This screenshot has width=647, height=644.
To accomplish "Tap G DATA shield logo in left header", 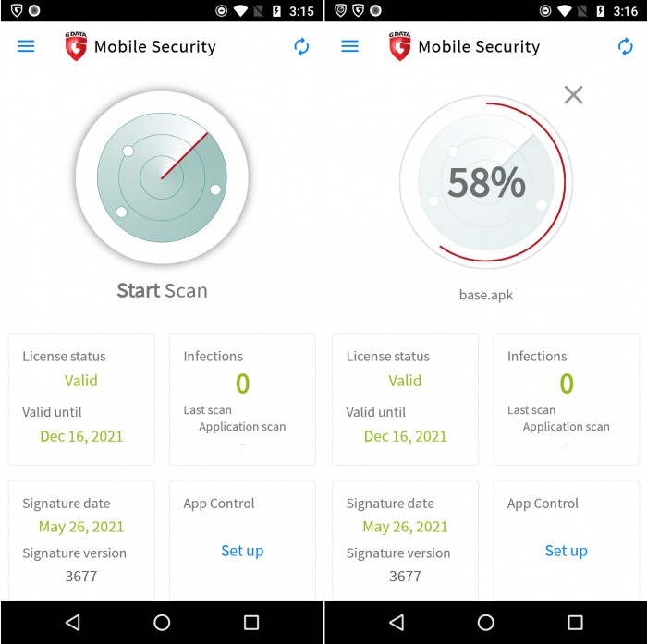I will pyautogui.click(x=76, y=46).
